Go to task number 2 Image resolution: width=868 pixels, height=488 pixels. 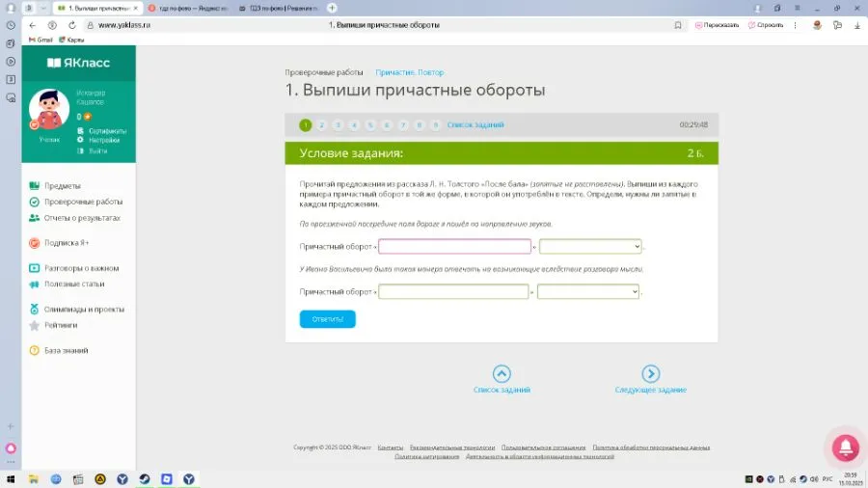pos(321,125)
